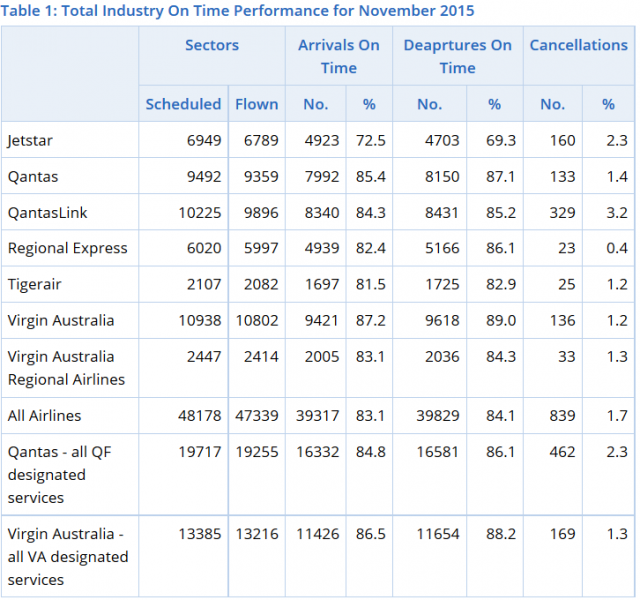Click Tigerair departures percentage 82.9
The height and width of the screenshot is (600, 640).
click(x=501, y=284)
